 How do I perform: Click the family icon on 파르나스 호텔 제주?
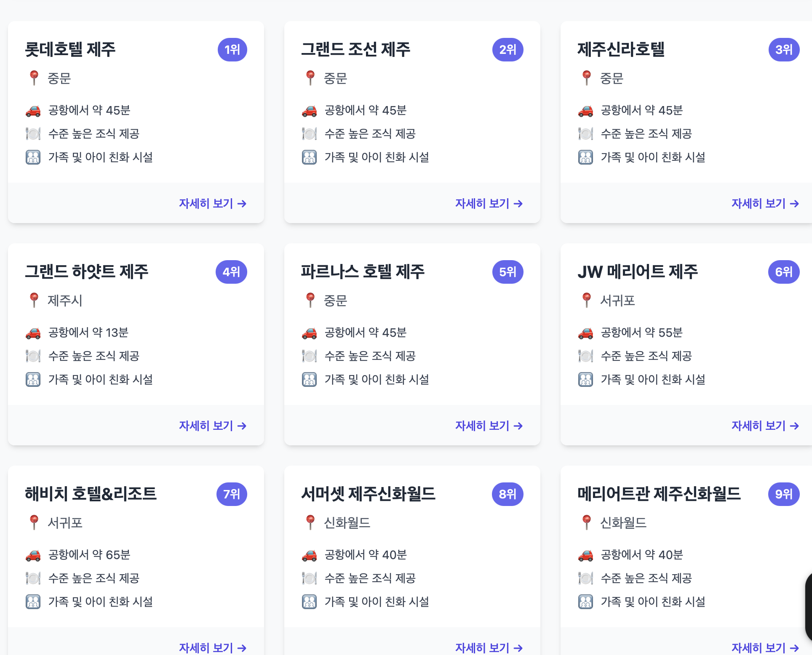pos(309,380)
